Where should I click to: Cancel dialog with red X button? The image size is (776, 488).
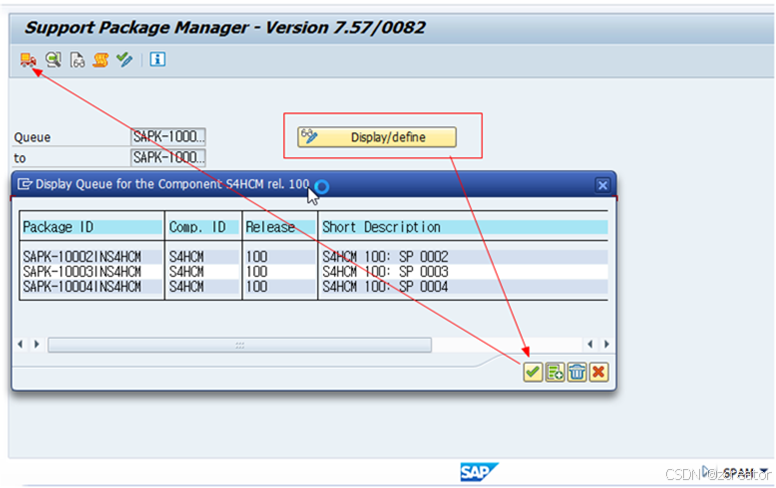(599, 372)
